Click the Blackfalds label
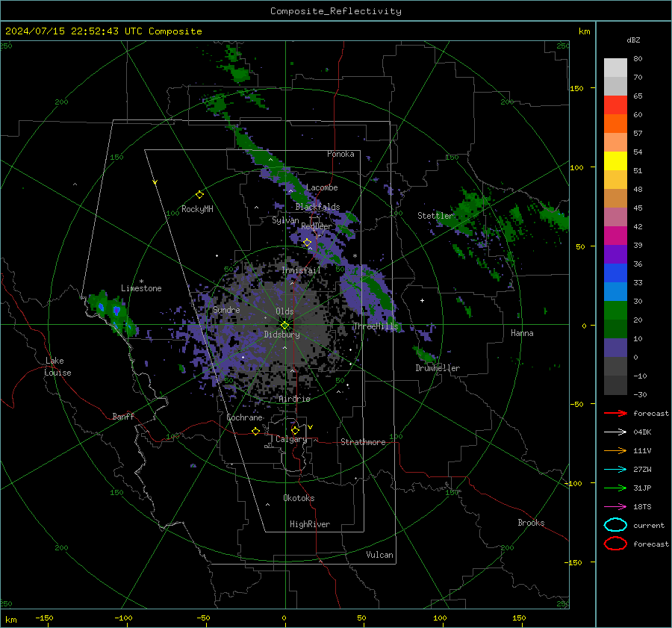Image resolution: width=672 pixels, height=628 pixels. (x=317, y=207)
